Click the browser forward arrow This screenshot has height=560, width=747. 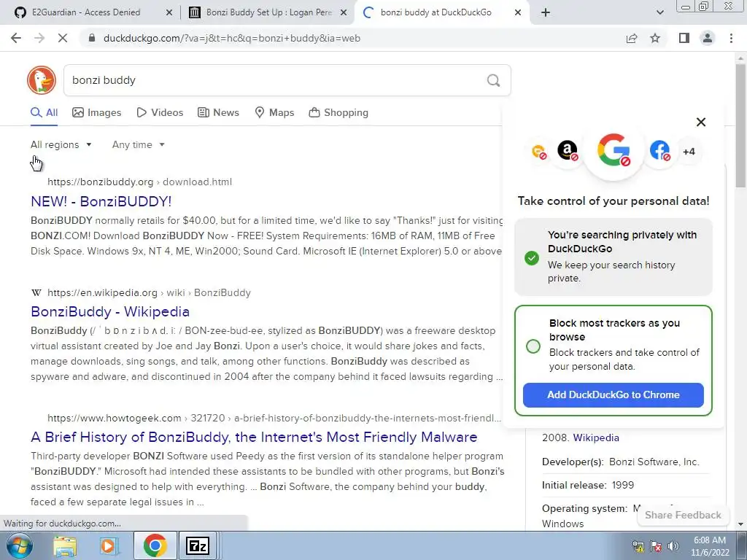tap(39, 38)
